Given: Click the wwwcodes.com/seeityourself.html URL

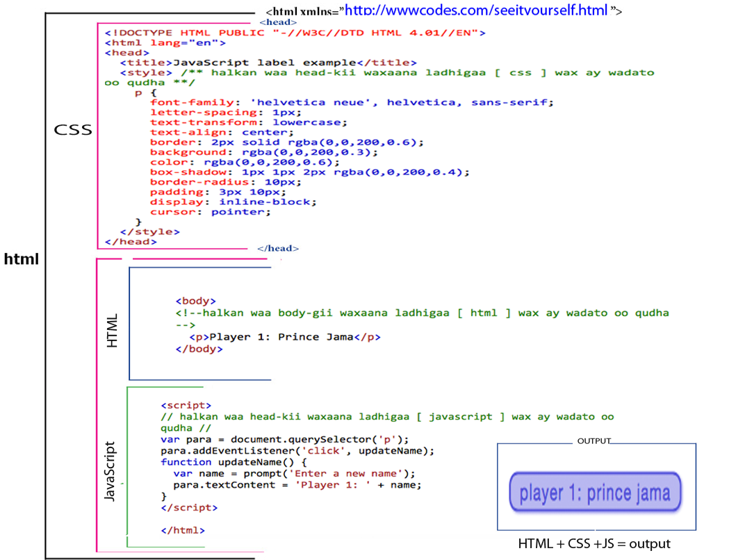Looking at the screenshot, I should [476, 10].
